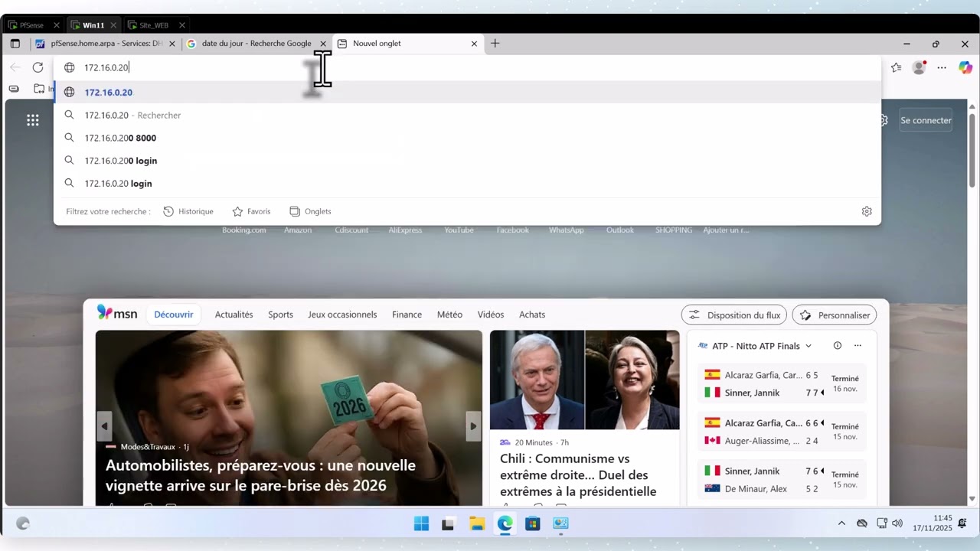
Task: Select the Vidéos feed tab
Action: tap(491, 315)
